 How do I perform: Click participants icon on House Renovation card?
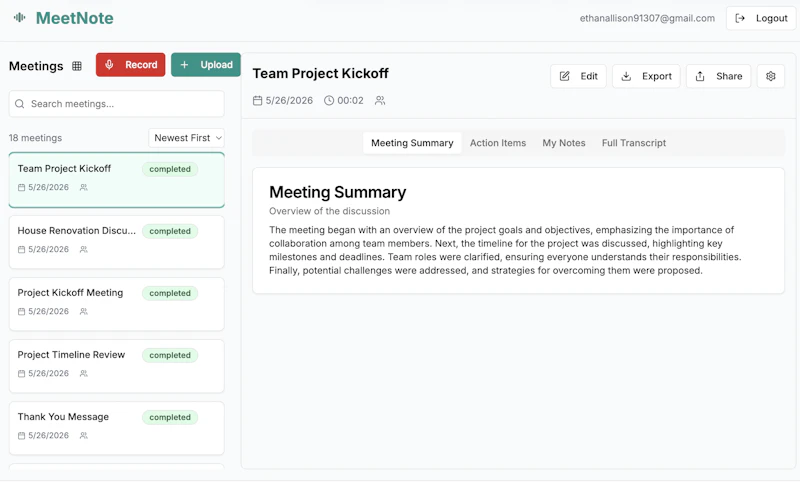(84, 249)
